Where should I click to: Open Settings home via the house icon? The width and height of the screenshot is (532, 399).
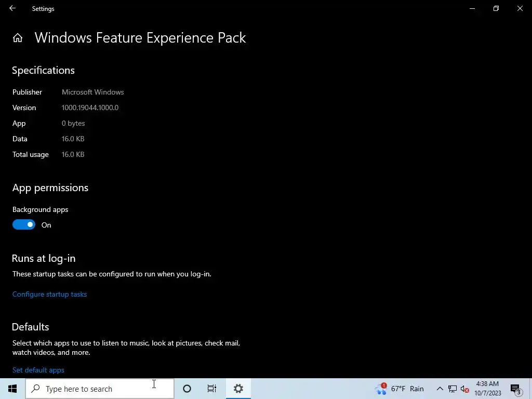[x=18, y=37]
